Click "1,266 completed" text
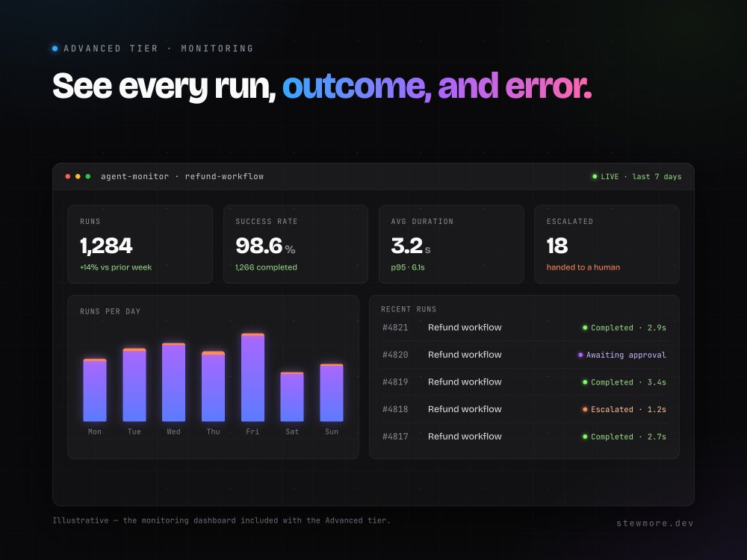747x560 pixels. click(266, 267)
